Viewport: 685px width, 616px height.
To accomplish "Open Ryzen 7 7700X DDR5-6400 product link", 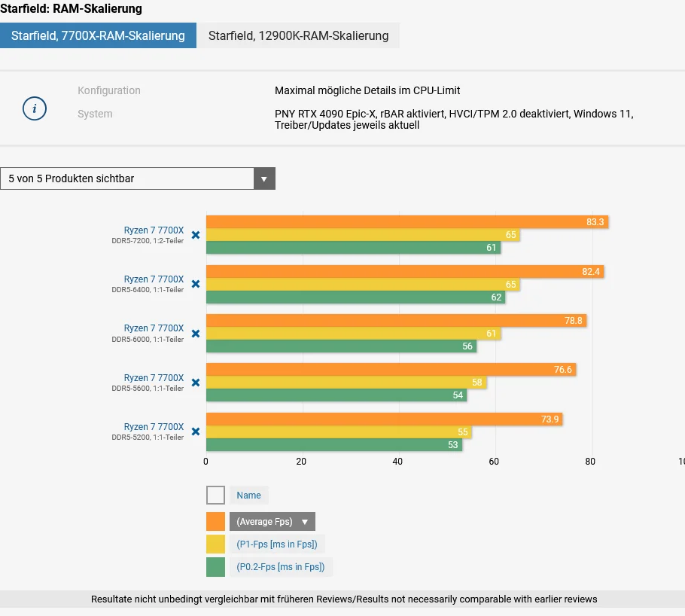I will click(x=154, y=279).
